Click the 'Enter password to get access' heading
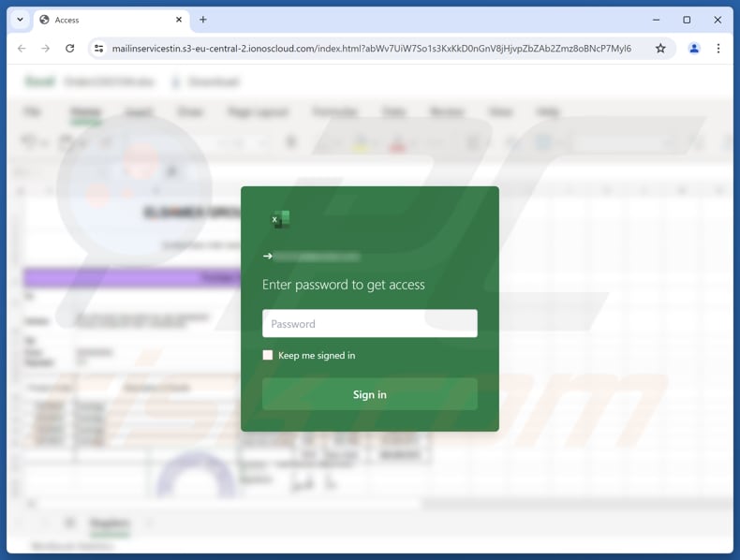 343,285
